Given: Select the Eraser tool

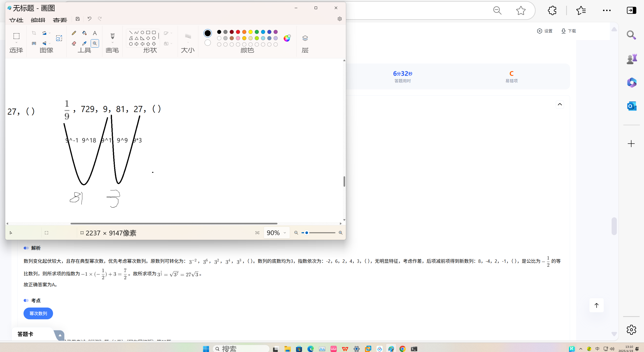Looking at the screenshot, I should click(x=74, y=43).
